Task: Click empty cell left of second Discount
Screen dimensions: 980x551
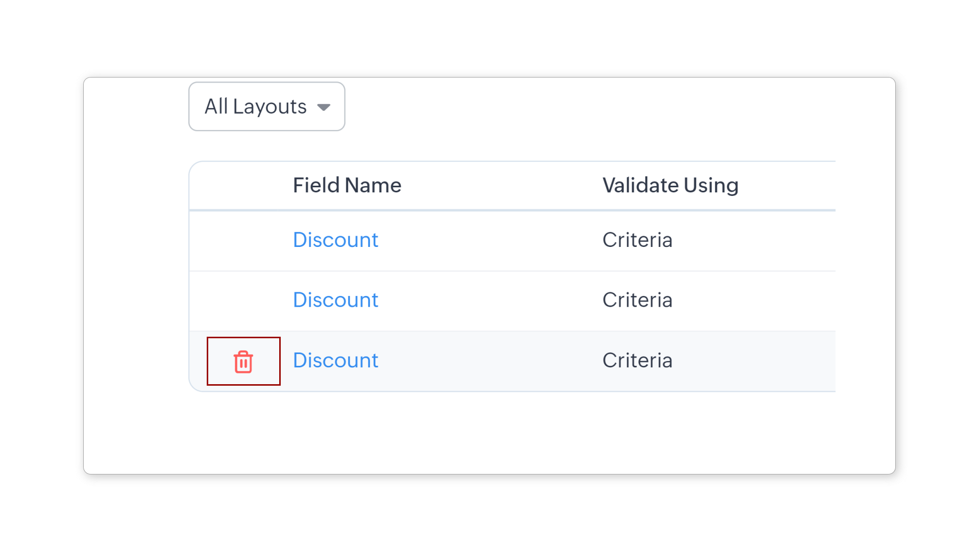Action: pos(241,300)
